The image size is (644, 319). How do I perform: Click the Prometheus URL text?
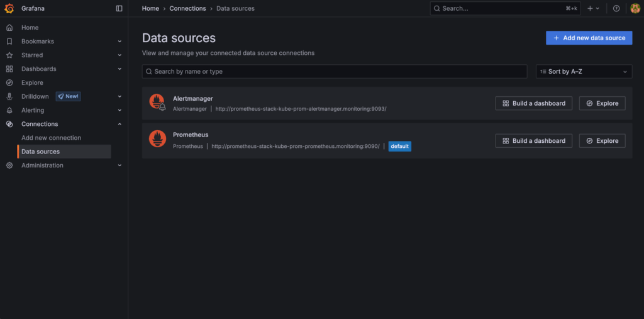[296, 147]
